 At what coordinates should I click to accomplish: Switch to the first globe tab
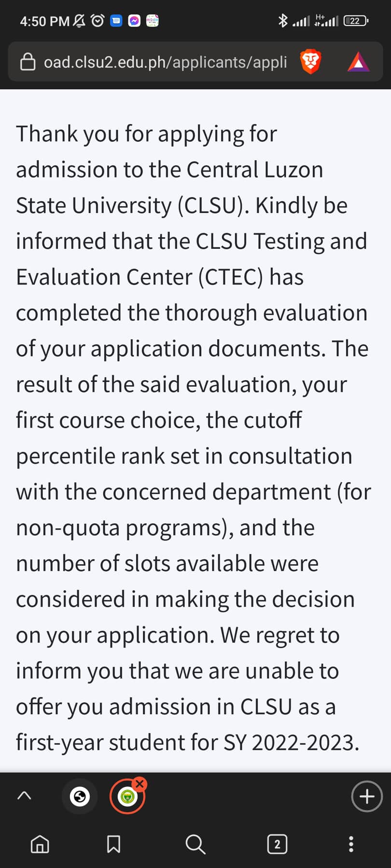(80, 796)
